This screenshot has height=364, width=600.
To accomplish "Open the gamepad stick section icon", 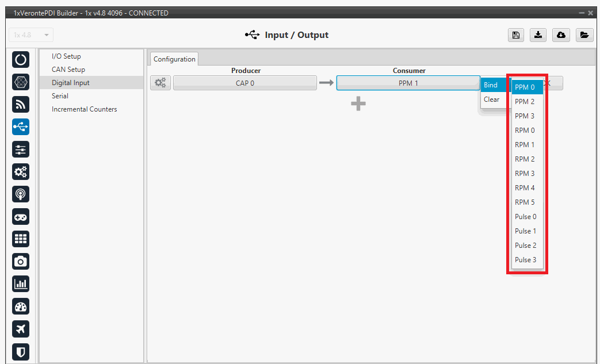I will (x=21, y=217).
